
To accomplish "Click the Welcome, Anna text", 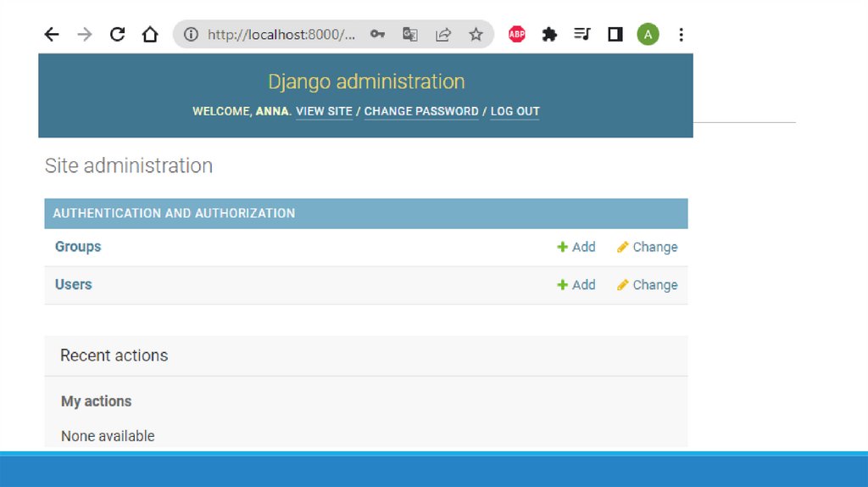I will pos(242,111).
